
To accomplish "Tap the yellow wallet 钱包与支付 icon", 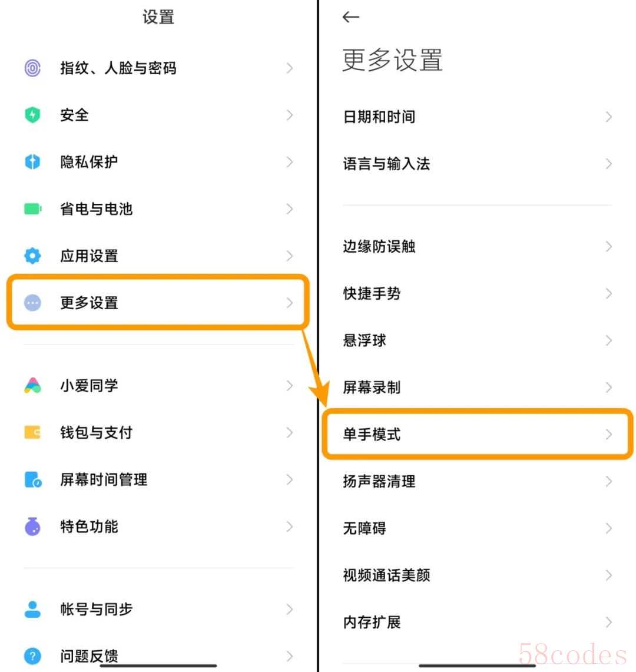I will coord(32,433).
